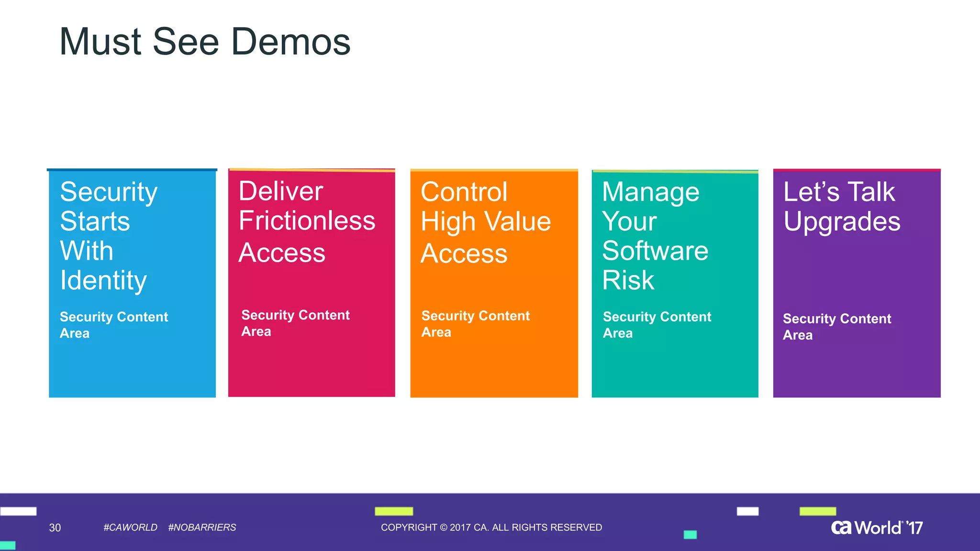Screen dimensions: 980x551
Task: Click 'Security Content Area' in the blue card
Action: coord(114,325)
